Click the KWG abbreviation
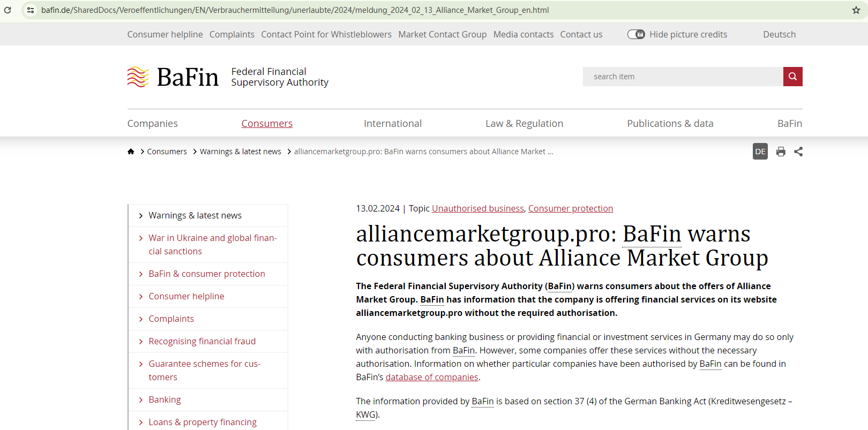 coord(366,414)
